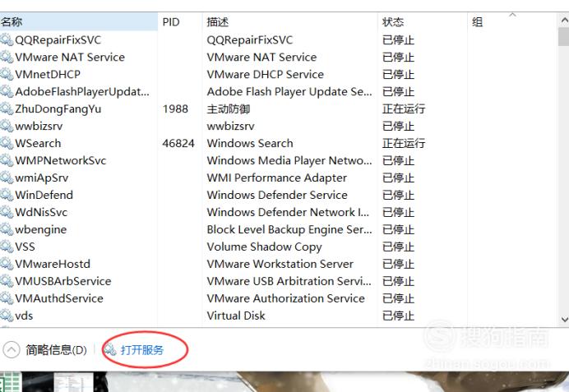Click the vertical scrollbar thumb
This screenshot has width=569, height=392.
click(x=564, y=37)
